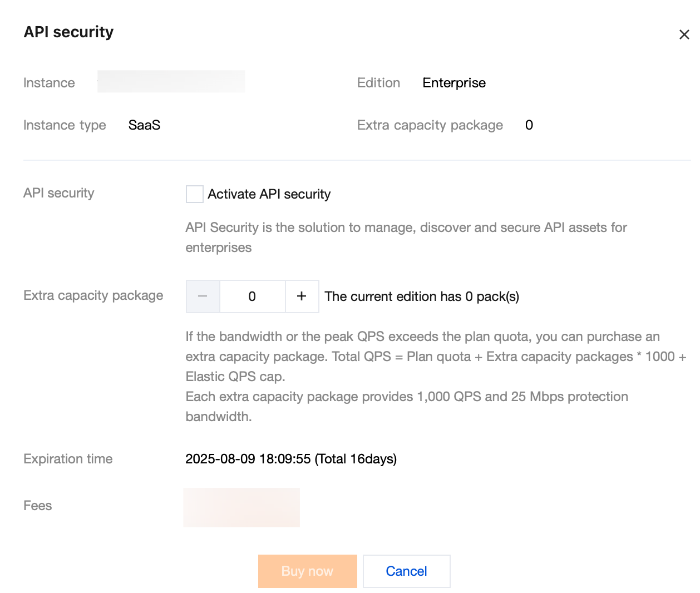The height and width of the screenshot is (593, 700).
Task: Enable the Activate API security checkbox
Action: (x=194, y=194)
